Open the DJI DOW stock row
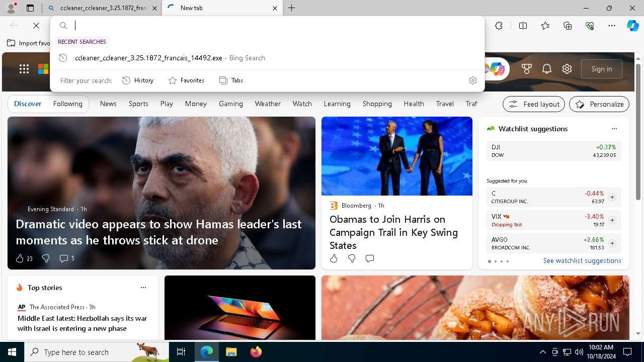 click(x=554, y=151)
